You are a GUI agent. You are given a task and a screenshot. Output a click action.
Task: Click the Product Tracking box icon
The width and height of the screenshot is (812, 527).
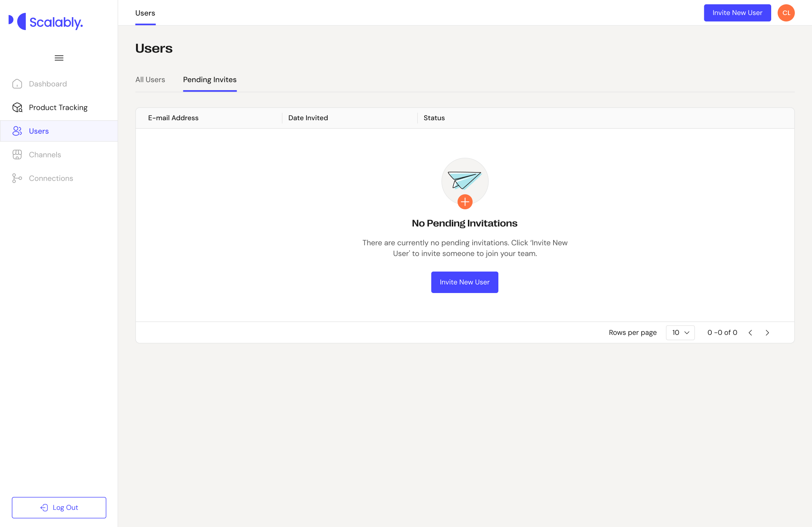coord(17,107)
